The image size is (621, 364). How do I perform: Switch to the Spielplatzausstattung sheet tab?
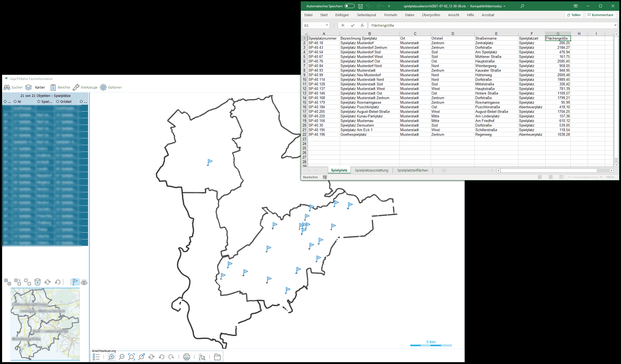point(371,170)
